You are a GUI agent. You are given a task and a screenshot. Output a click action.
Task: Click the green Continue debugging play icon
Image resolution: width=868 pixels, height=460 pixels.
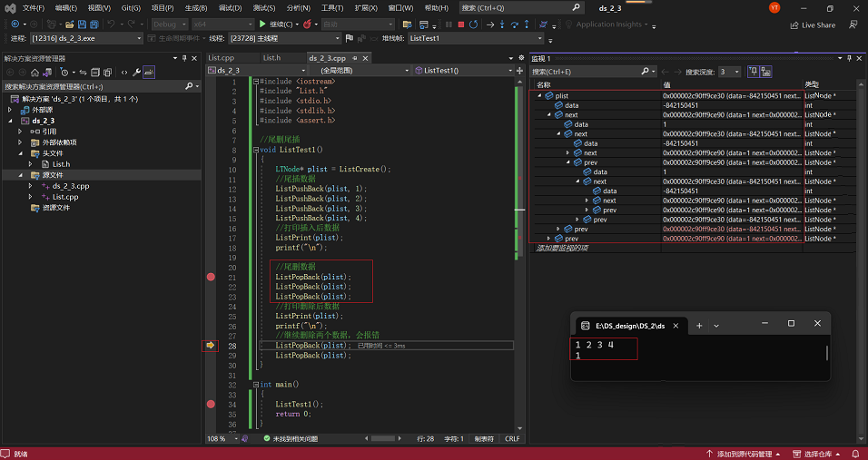[x=262, y=24]
